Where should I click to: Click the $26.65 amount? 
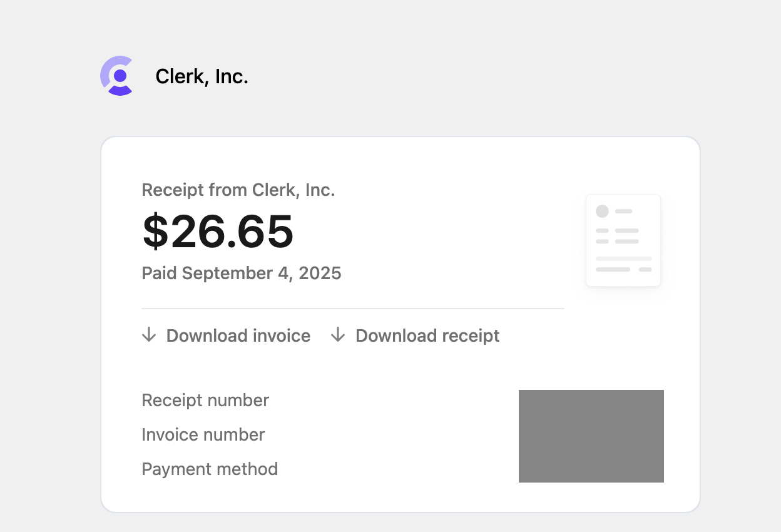(x=218, y=231)
